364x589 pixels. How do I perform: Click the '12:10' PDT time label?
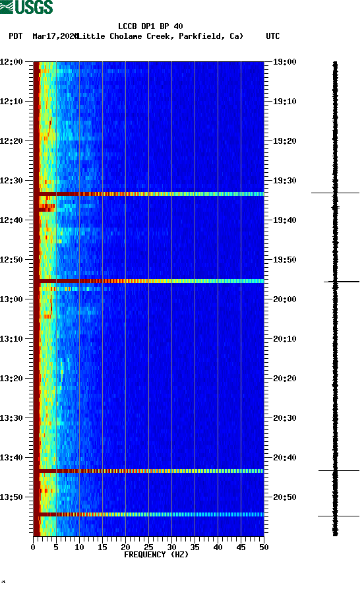click(11, 102)
